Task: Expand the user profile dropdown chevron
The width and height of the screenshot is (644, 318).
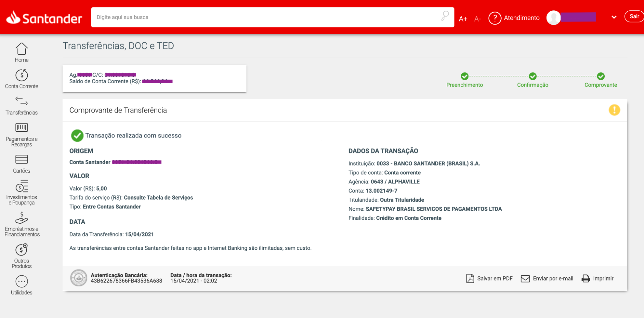Action: (614, 17)
